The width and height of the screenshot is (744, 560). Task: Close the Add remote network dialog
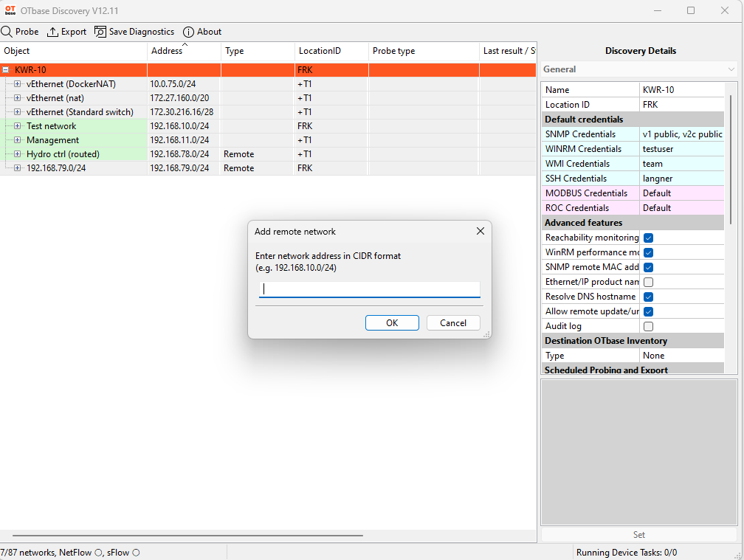click(x=480, y=231)
